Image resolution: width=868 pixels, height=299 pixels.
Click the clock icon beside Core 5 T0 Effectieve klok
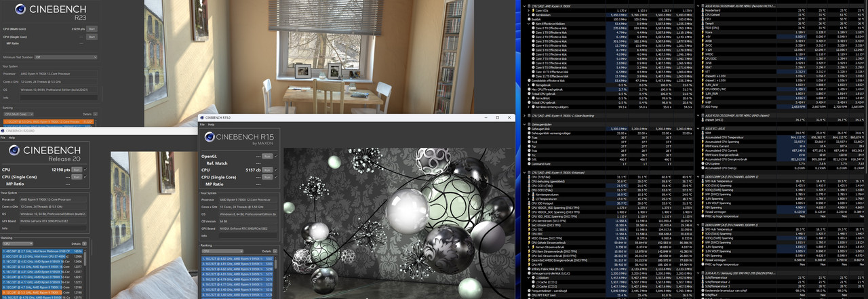[533, 50]
